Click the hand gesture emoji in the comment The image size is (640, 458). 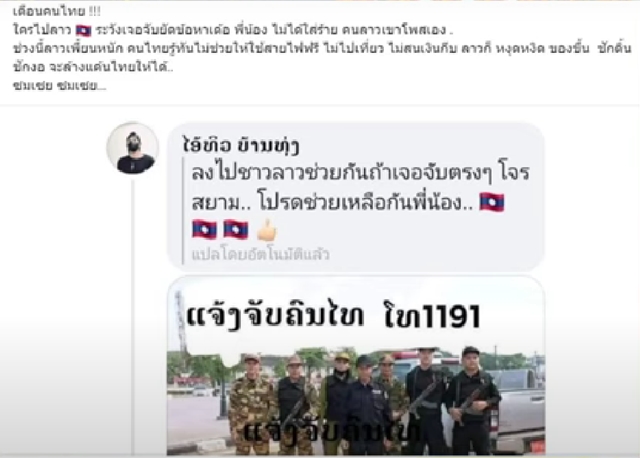[267, 230]
